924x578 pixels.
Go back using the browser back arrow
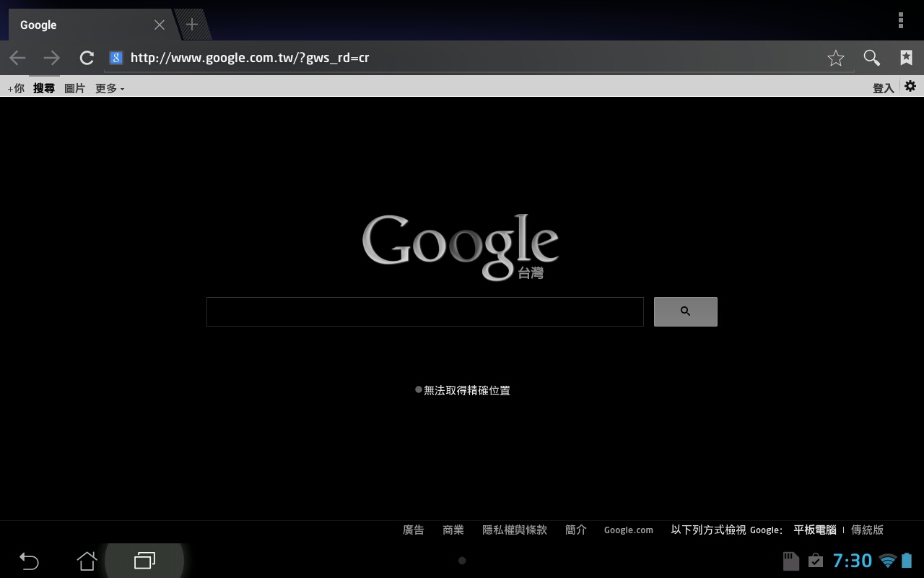(x=17, y=58)
